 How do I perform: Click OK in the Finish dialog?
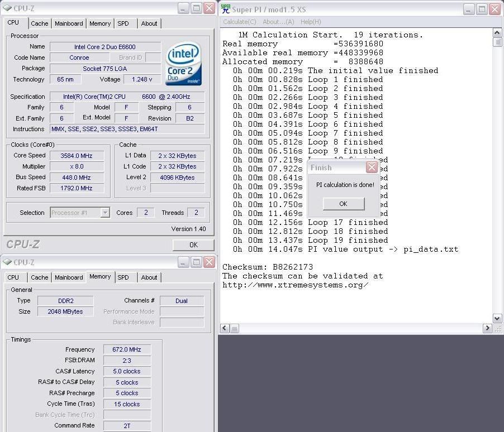344,204
